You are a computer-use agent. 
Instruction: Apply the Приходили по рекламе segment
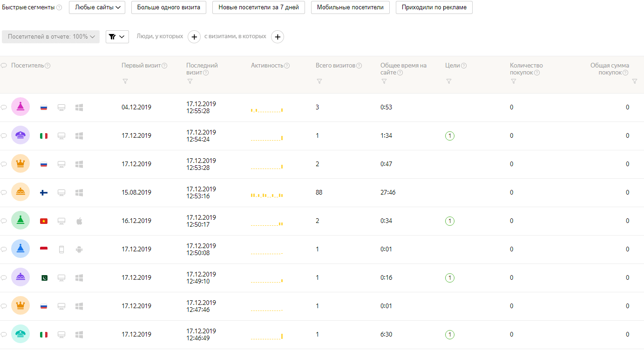click(x=434, y=7)
